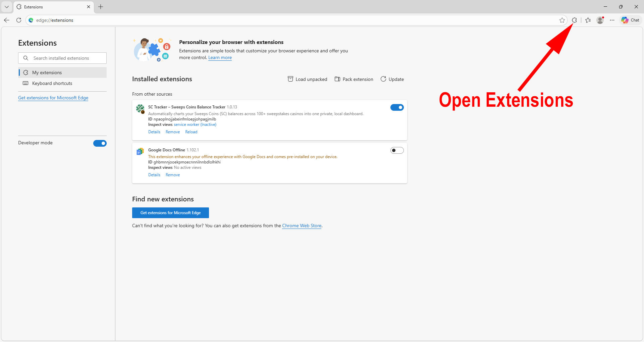Click Pack extension
Viewport: 644px width, 342px height.
pyautogui.click(x=354, y=79)
